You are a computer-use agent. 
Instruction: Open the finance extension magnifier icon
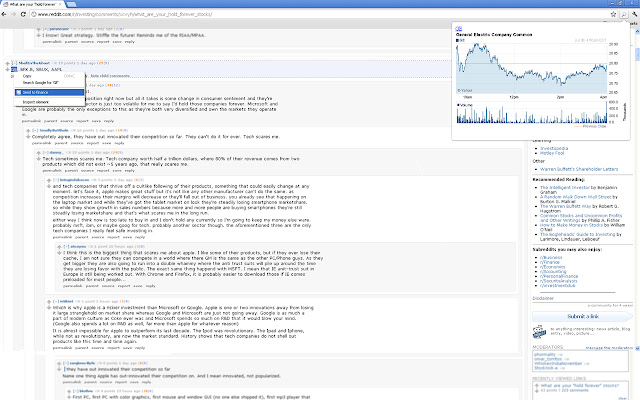624,14
